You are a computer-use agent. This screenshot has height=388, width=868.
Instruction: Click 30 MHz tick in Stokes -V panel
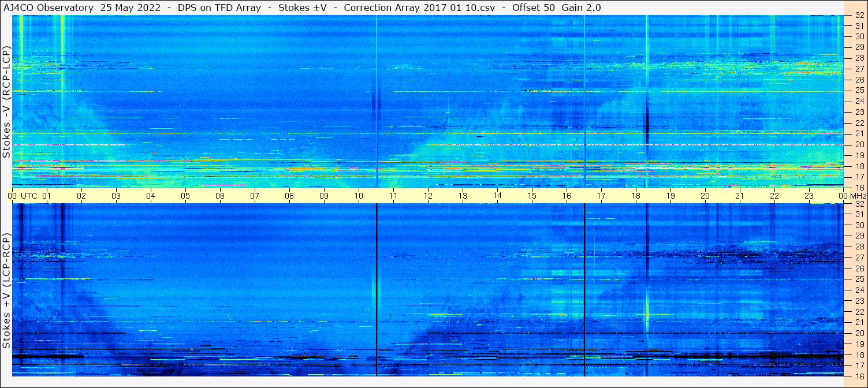tap(859, 36)
